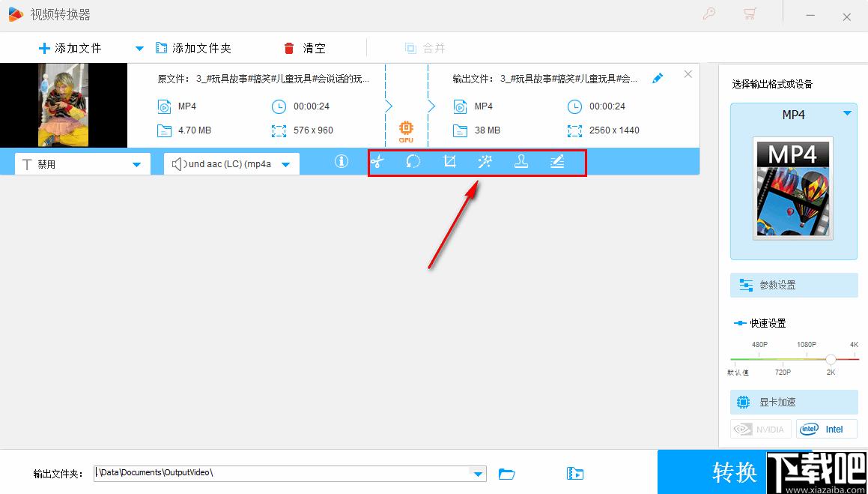Select the scissors trim tool
Viewport: 868px width, 494px height.
click(377, 162)
